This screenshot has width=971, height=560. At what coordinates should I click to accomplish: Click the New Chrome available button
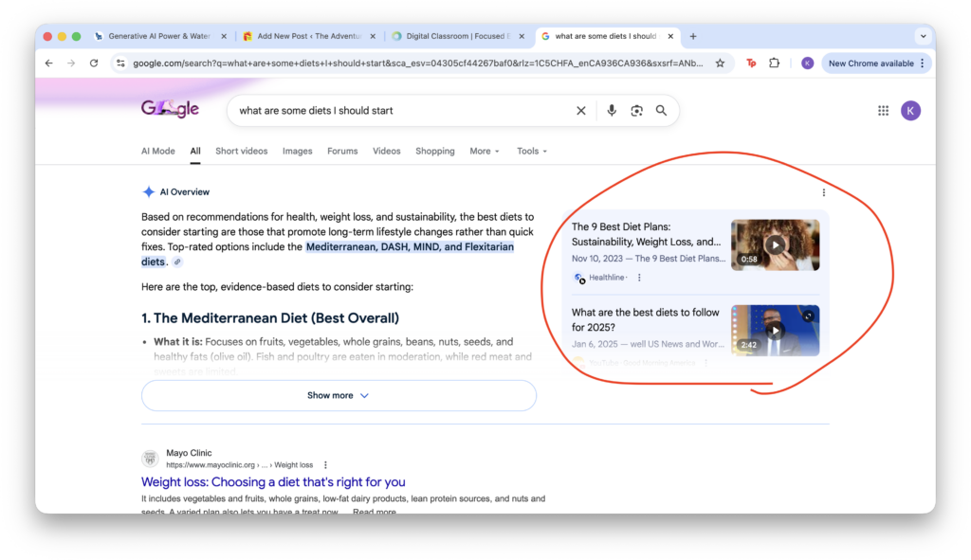click(875, 63)
